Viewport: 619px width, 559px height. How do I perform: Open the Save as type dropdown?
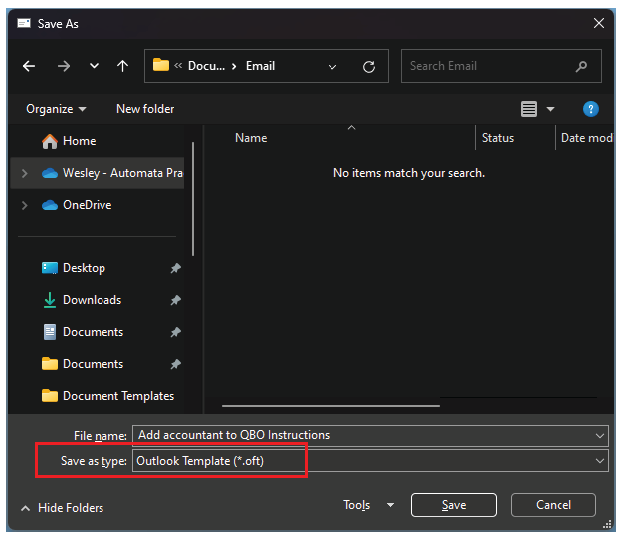pos(599,461)
